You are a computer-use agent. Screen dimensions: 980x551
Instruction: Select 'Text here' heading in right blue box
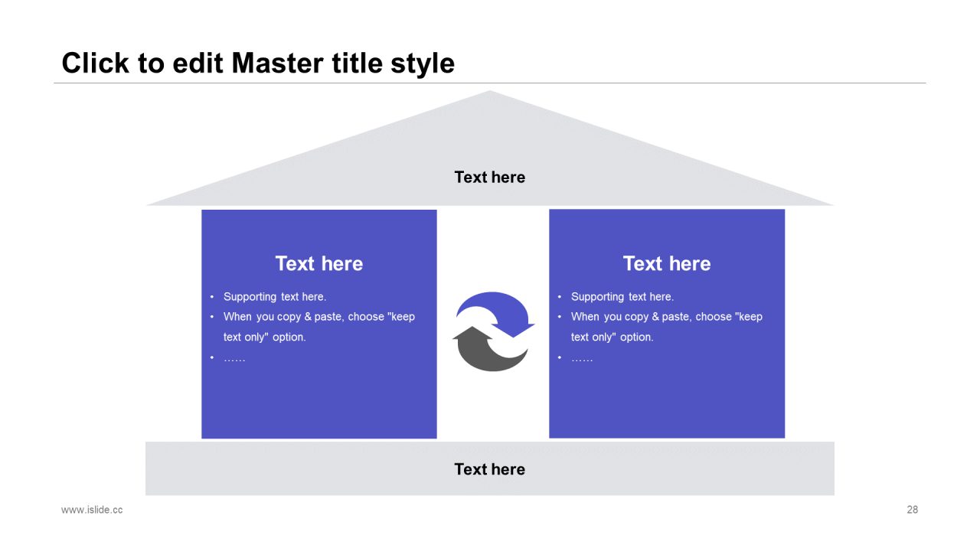click(667, 263)
